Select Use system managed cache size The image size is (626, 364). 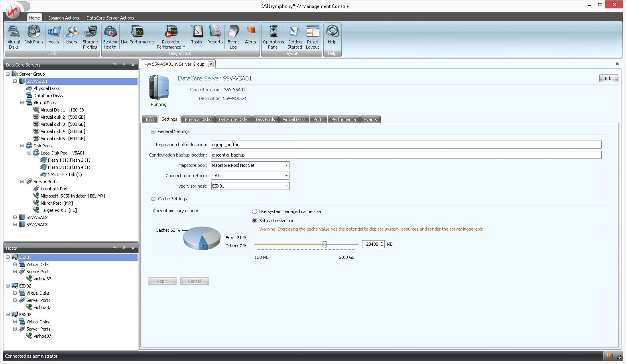255,211
